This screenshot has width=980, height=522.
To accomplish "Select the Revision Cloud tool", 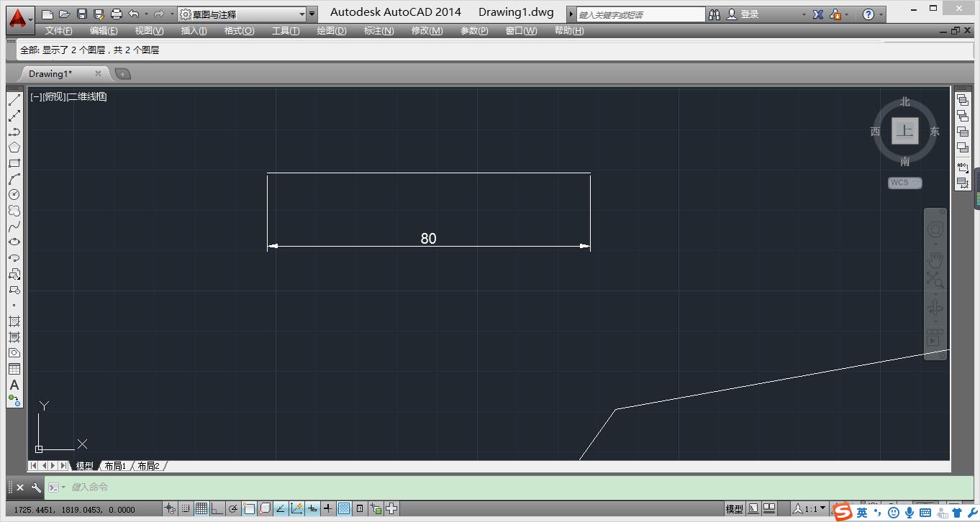I will [x=14, y=211].
